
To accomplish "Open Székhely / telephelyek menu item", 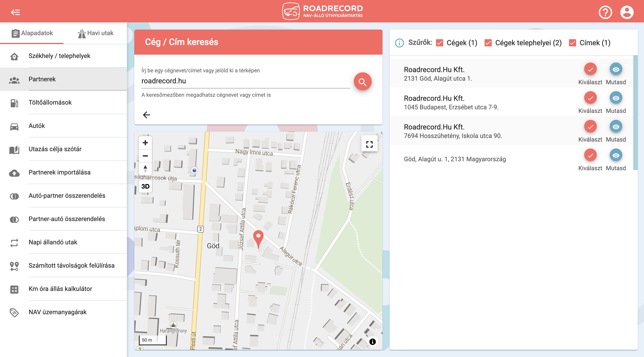I will [64, 56].
